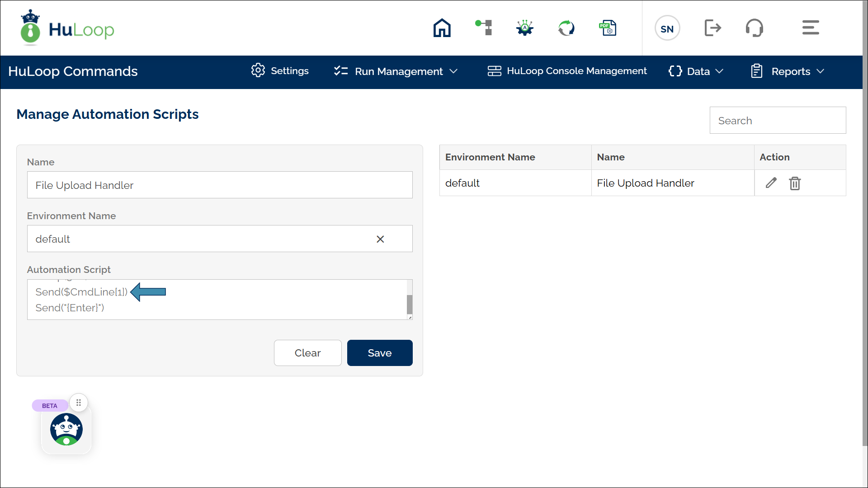The image size is (868, 488).
Task: Click the logout arrow icon
Action: click(x=712, y=28)
